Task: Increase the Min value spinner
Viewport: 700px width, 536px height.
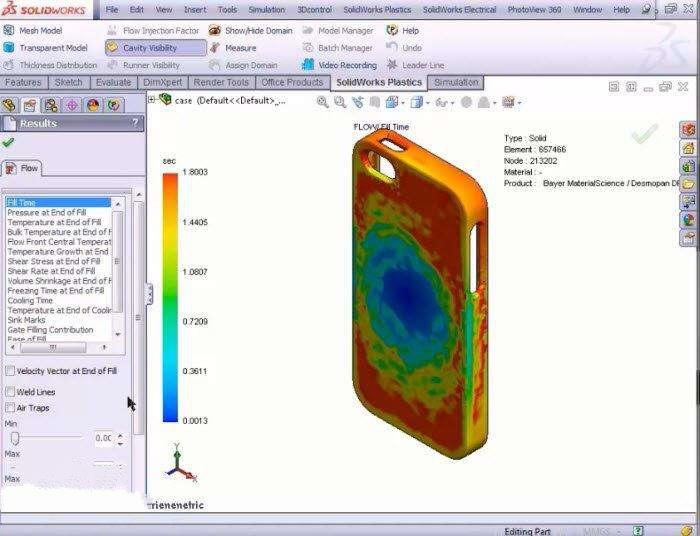Action: click(x=120, y=435)
